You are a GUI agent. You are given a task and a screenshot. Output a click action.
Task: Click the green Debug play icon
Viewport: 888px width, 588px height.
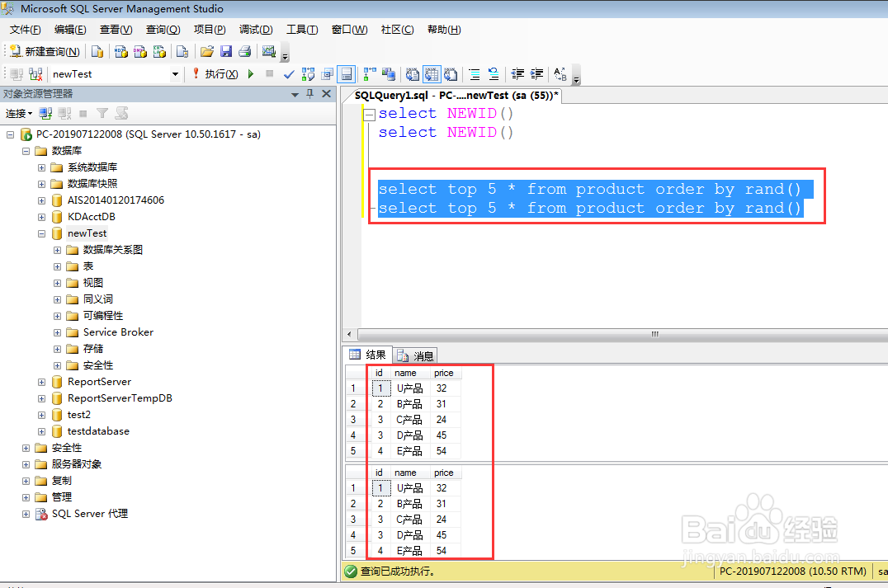click(x=251, y=74)
